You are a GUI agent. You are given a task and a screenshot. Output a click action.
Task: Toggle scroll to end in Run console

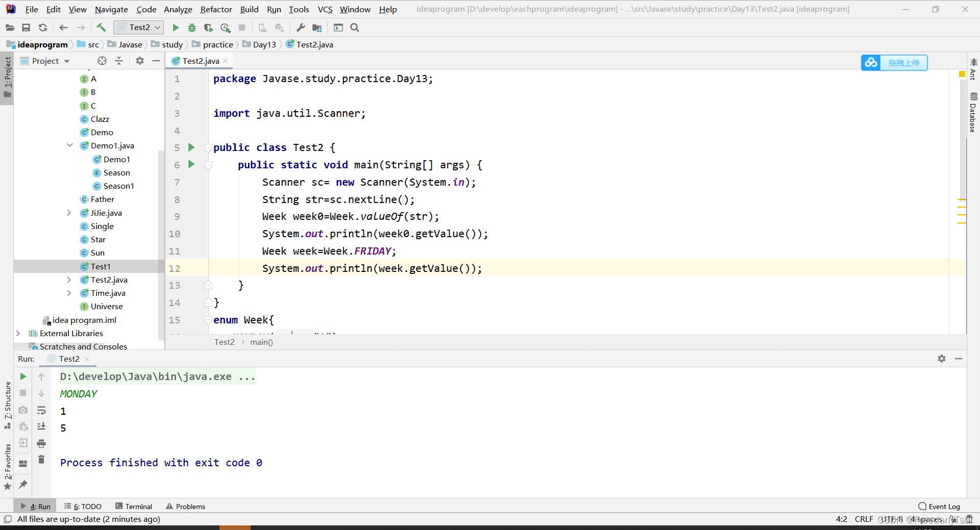click(41, 426)
